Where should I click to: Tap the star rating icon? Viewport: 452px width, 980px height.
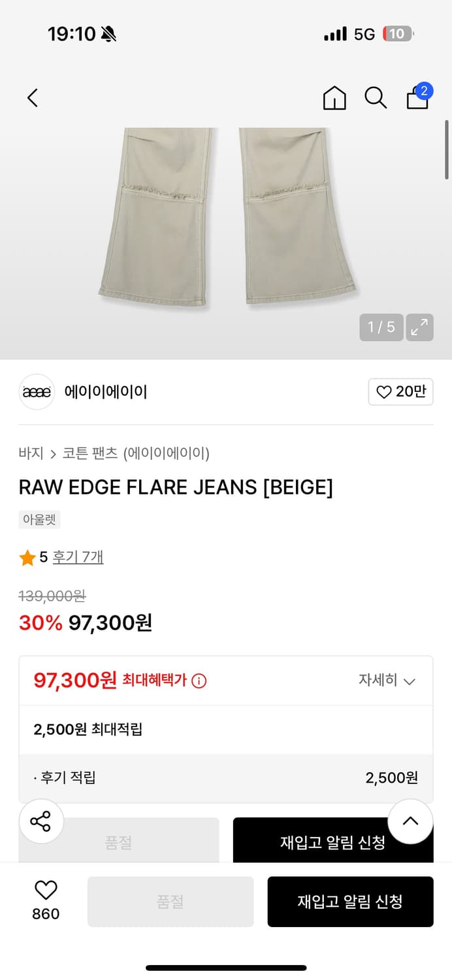[x=27, y=558]
